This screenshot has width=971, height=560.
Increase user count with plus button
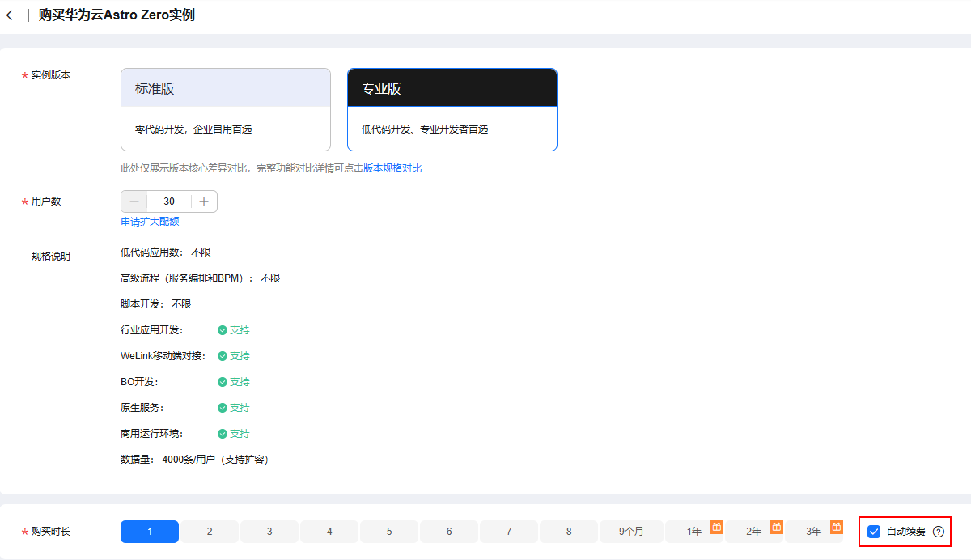(x=204, y=202)
